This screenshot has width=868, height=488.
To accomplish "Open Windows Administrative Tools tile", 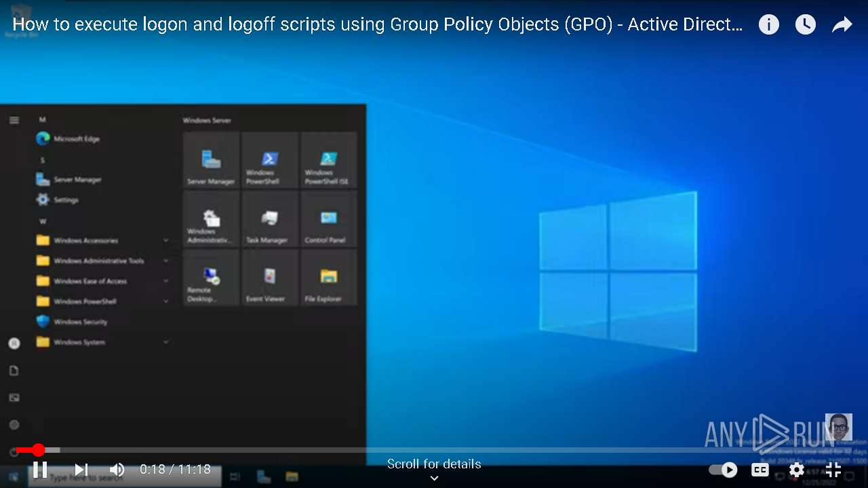I will coord(211,218).
